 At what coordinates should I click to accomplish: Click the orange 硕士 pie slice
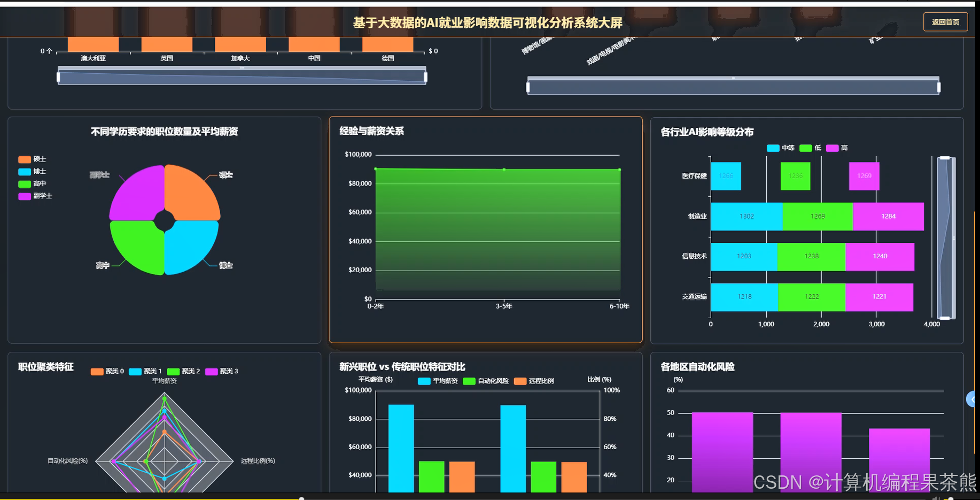point(192,194)
